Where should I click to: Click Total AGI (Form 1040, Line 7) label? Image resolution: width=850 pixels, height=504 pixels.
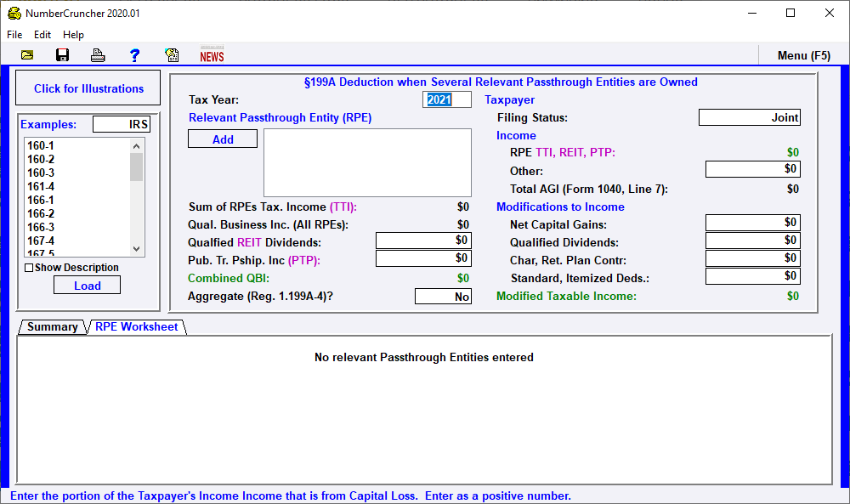[589, 190]
